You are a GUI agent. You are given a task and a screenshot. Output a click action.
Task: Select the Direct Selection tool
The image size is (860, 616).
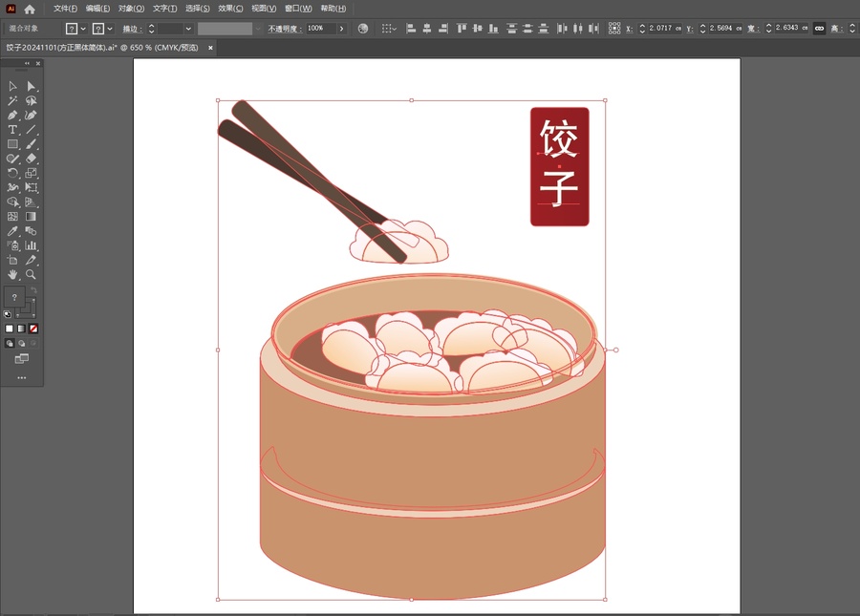click(x=31, y=86)
